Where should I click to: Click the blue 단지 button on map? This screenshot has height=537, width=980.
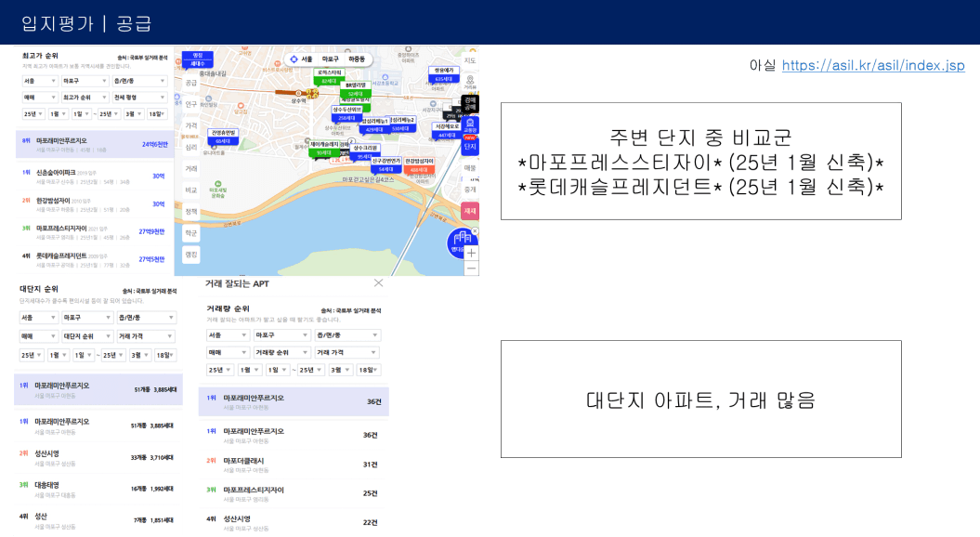(470, 146)
